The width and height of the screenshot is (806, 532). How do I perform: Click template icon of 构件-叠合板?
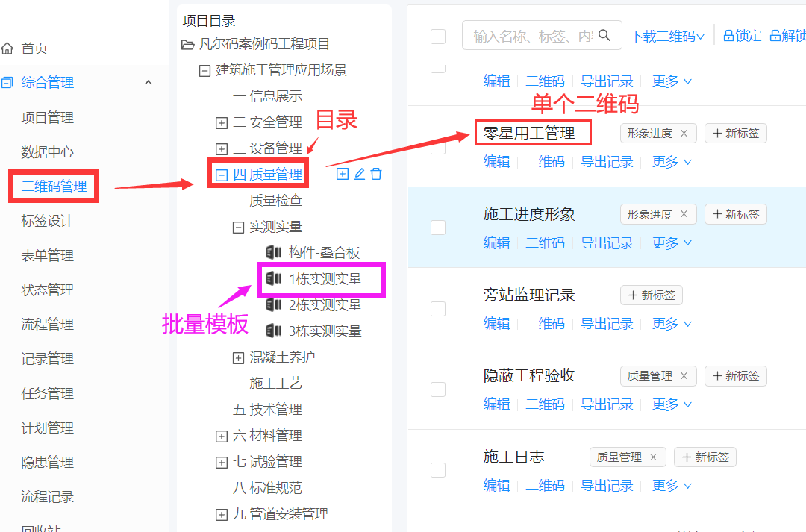tap(274, 252)
